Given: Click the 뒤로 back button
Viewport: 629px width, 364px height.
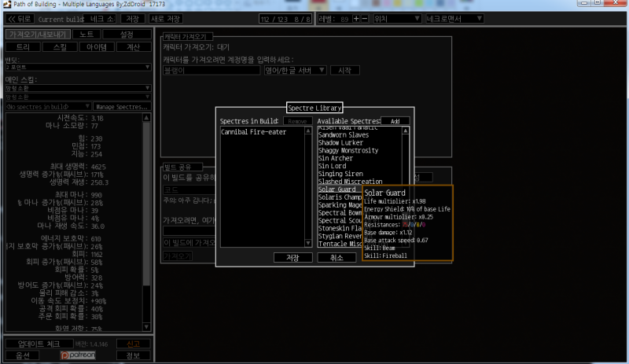Looking at the screenshot, I should (x=19, y=19).
